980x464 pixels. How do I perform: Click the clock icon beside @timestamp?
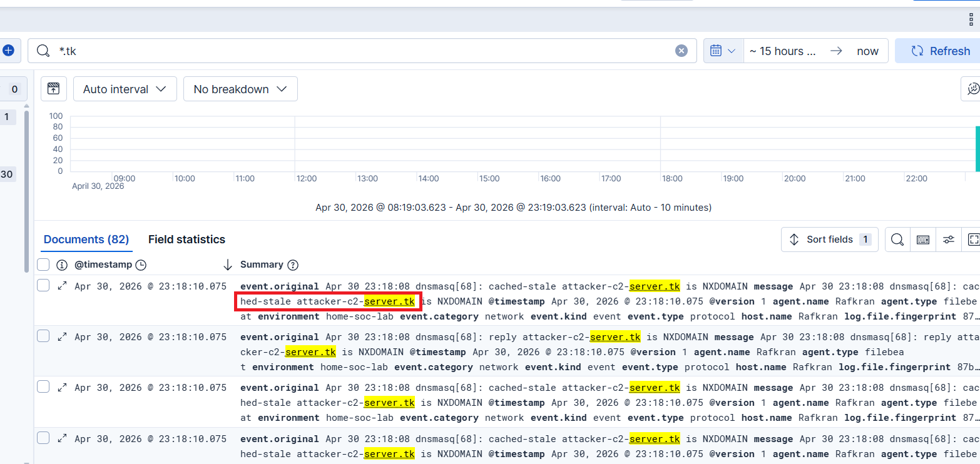tap(141, 265)
